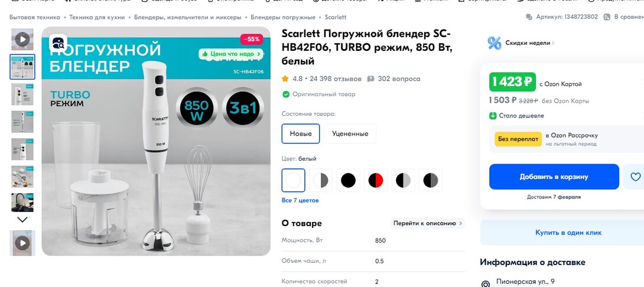
Task: Click the star rating icon
Action: coord(285,79)
